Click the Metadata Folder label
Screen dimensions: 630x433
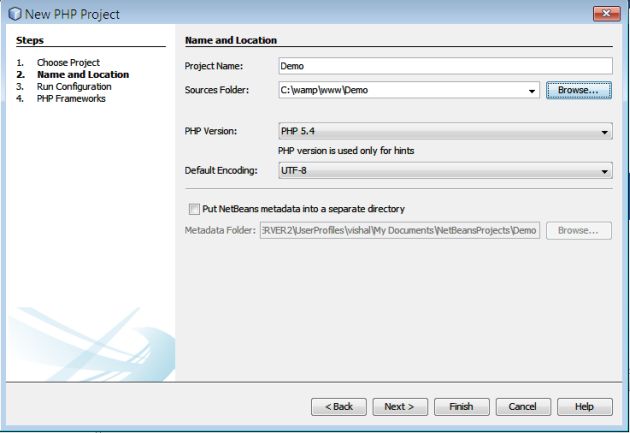(x=220, y=231)
